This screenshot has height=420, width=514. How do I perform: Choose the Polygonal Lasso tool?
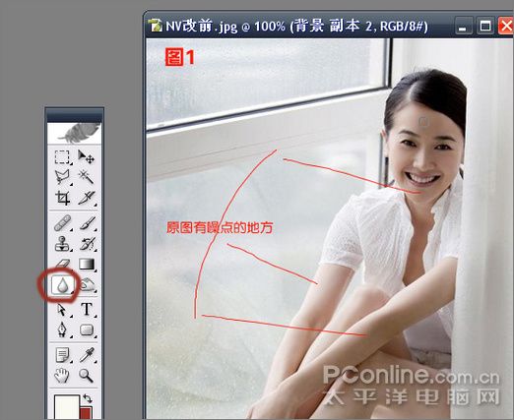pos(62,177)
